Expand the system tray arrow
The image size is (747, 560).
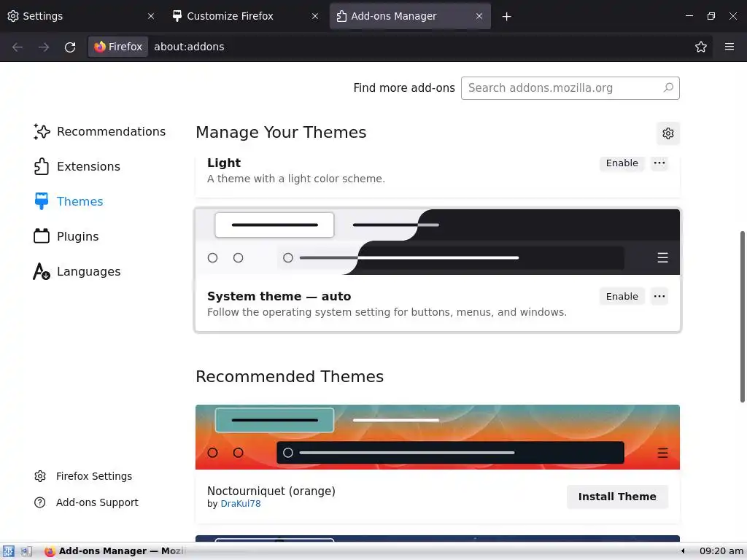(683, 551)
